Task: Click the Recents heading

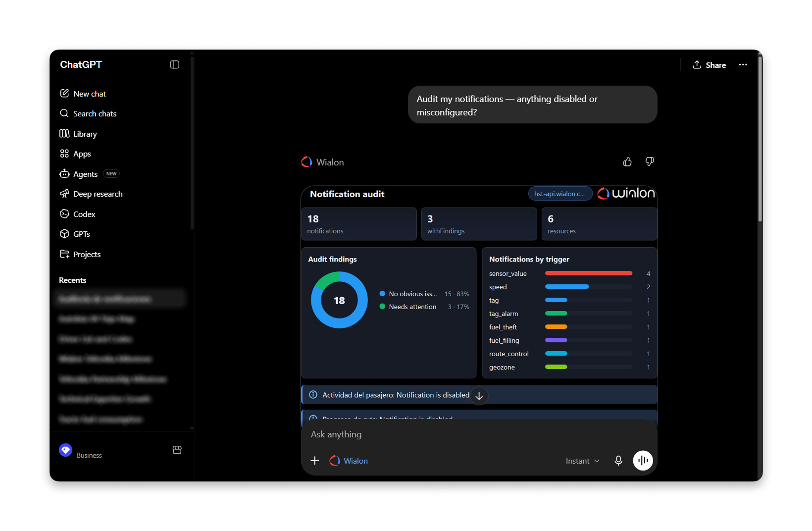Action: coord(72,280)
